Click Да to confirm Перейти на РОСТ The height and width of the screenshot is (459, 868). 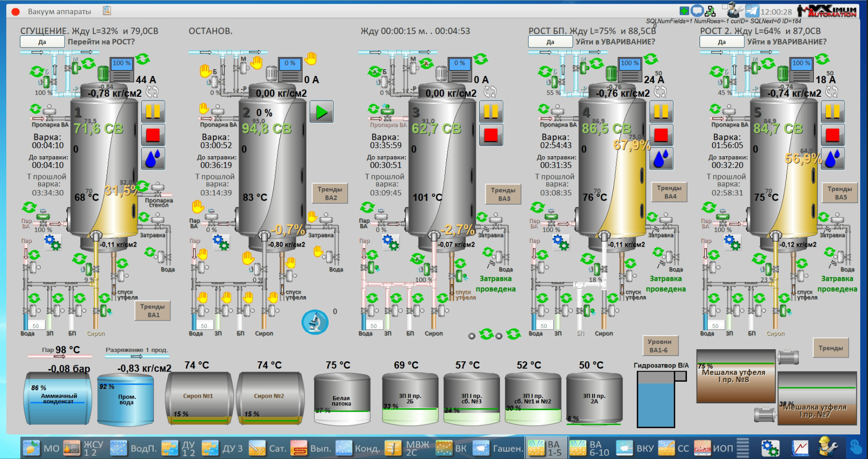click(42, 42)
